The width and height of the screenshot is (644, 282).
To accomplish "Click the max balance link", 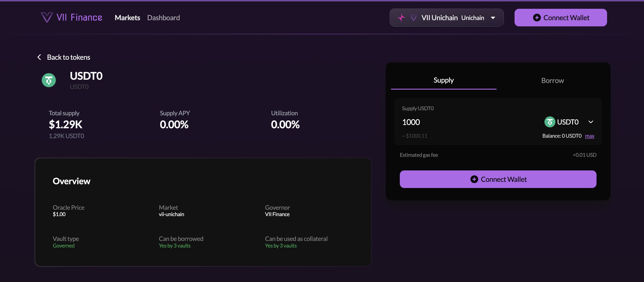I will 589,136.
